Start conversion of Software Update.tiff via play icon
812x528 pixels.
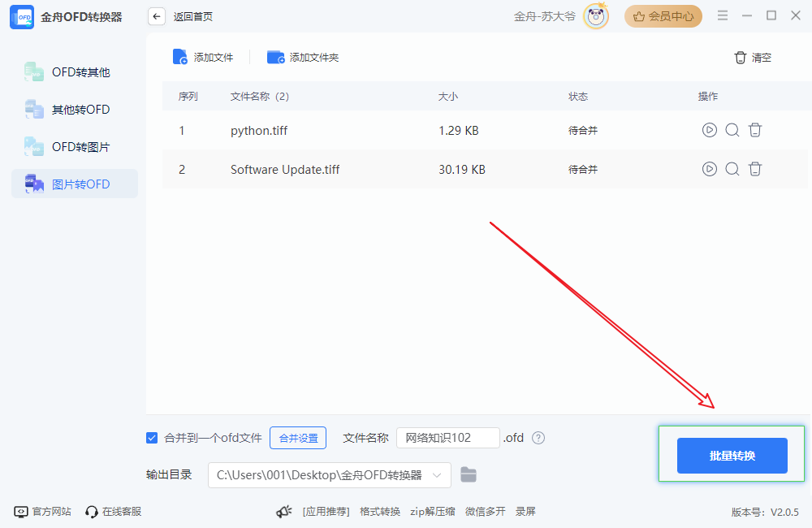point(710,168)
